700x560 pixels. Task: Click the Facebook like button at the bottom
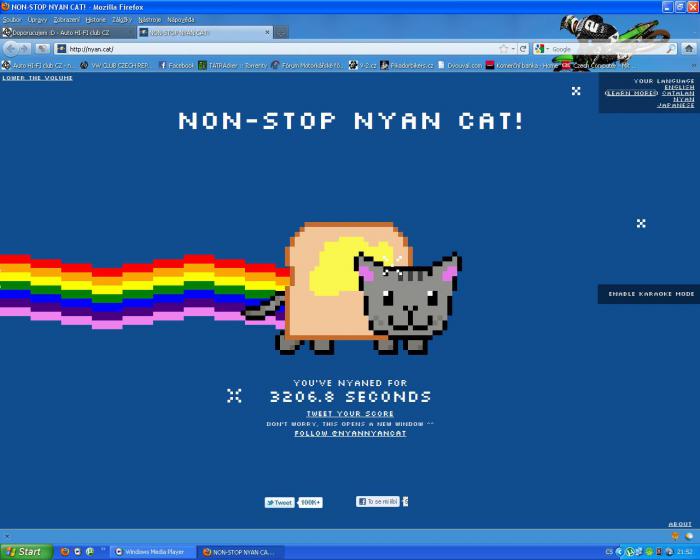coord(378,502)
